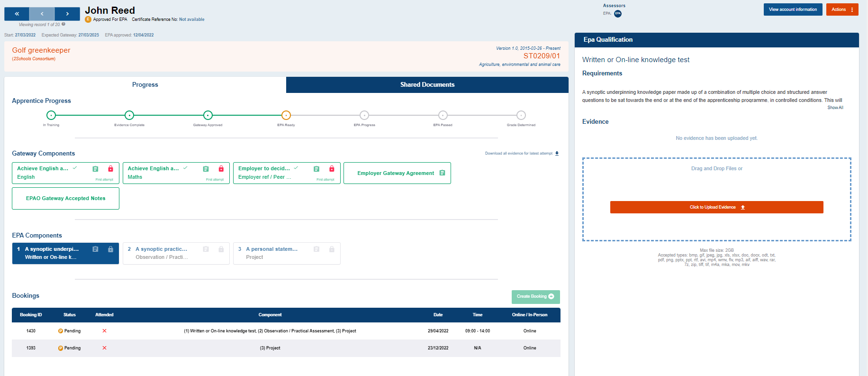The width and height of the screenshot is (868, 376).
Task: Select the Gateway Approved progress marker
Action: click(208, 115)
